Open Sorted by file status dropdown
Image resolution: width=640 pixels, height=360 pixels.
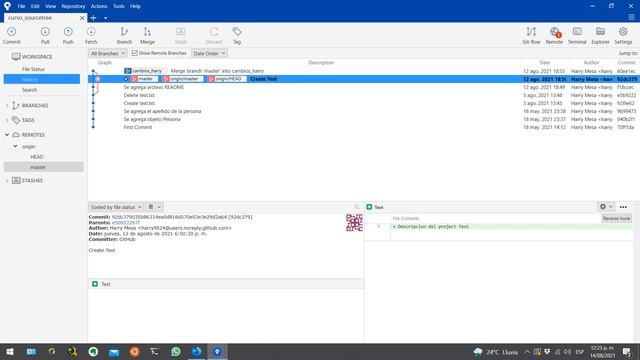point(116,207)
